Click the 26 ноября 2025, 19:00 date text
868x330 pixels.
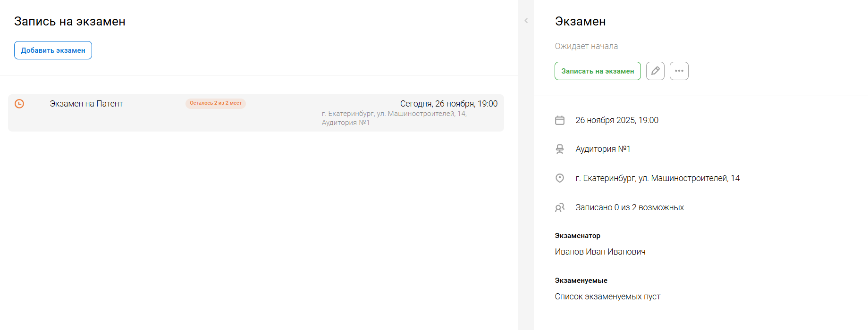(616, 120)
